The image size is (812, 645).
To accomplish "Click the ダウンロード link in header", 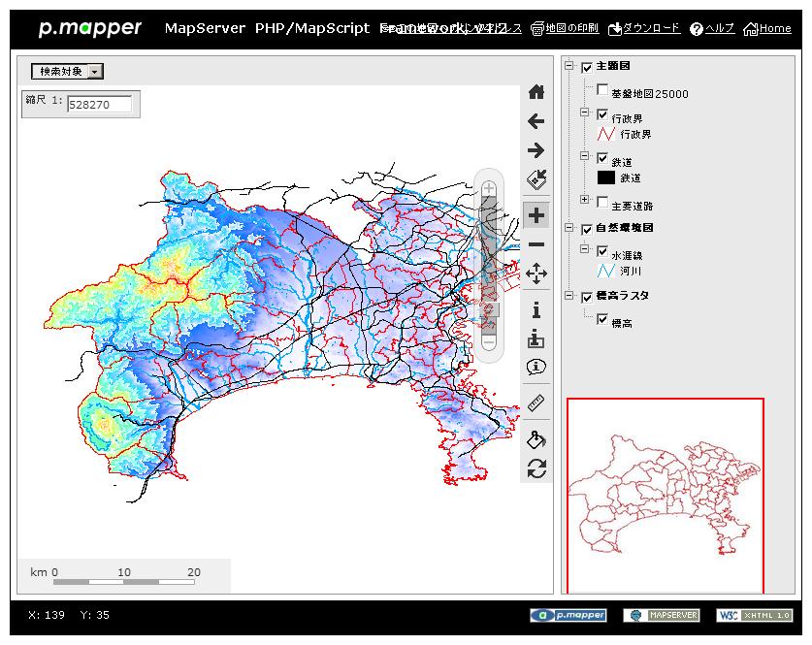I will (x=644, y=29).
